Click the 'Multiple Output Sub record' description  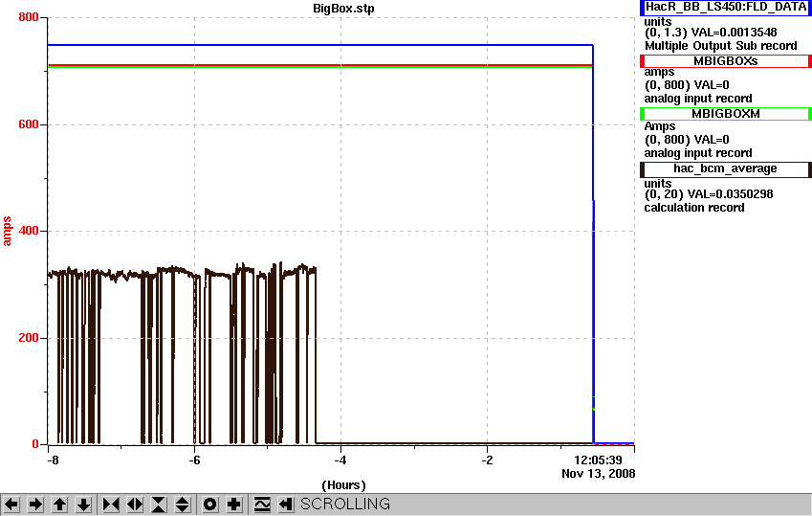coord(720,46)
